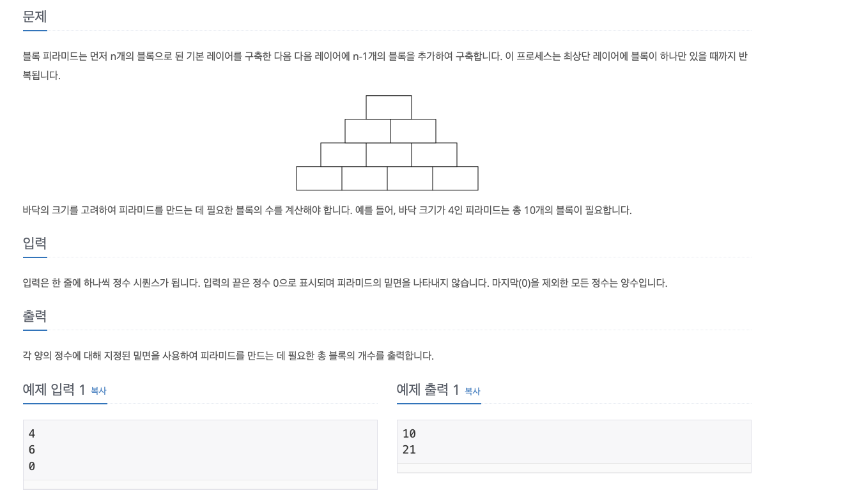The image size is (857, 504).
Task: Select the 출력 section heading
Action: pos(35,316)
